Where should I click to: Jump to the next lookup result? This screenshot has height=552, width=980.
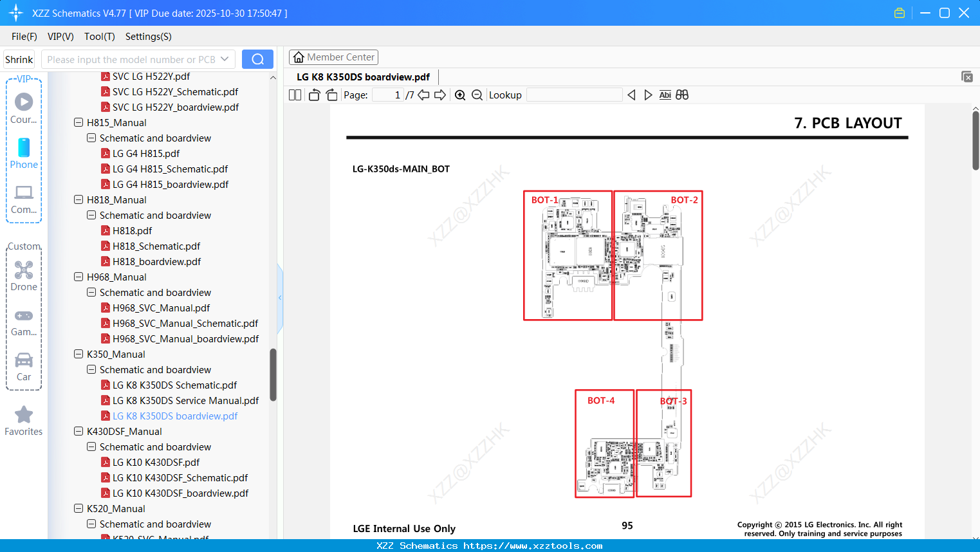click(x=648, y=95)
